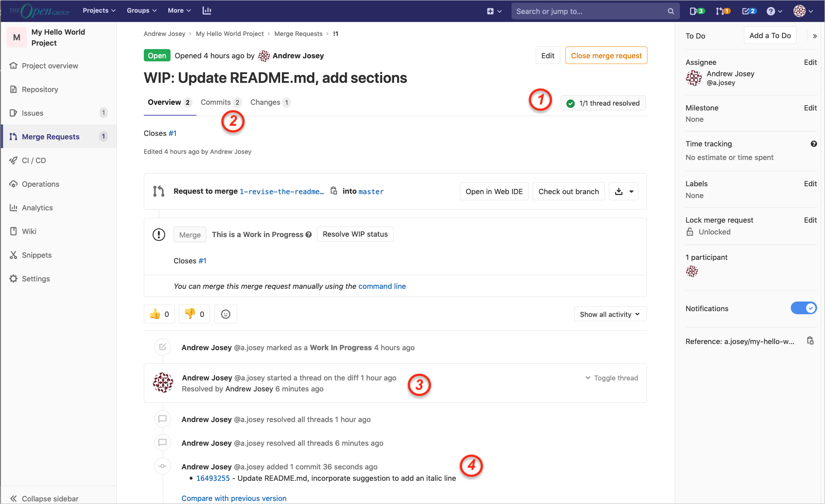The width and height of the screenshot is (825, 504).
Task: Focus the Search or jump to field
Action: (x=595, y=11)
